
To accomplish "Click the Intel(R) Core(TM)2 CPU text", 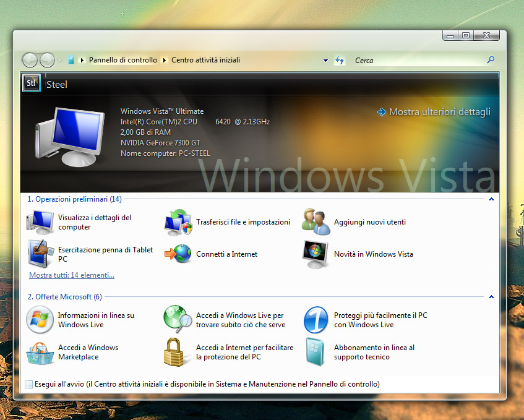I will (x=159, y=122).
